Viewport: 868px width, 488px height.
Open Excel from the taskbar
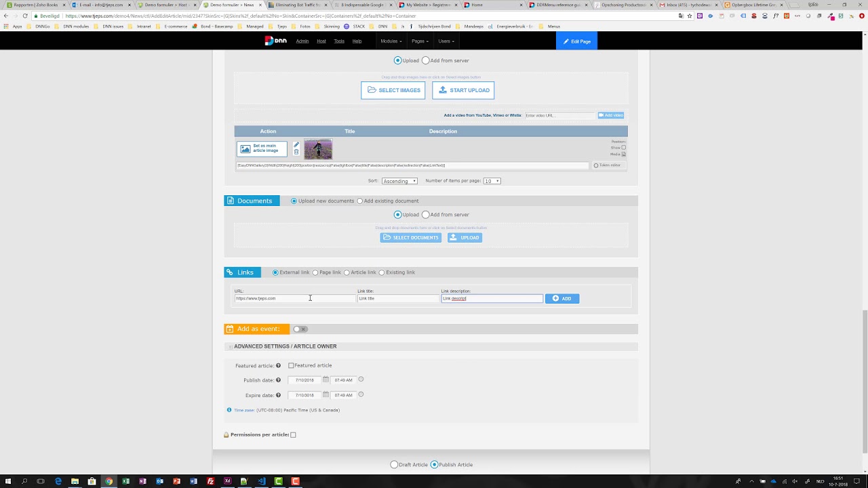pyautogui.click(x=125, y=481)
